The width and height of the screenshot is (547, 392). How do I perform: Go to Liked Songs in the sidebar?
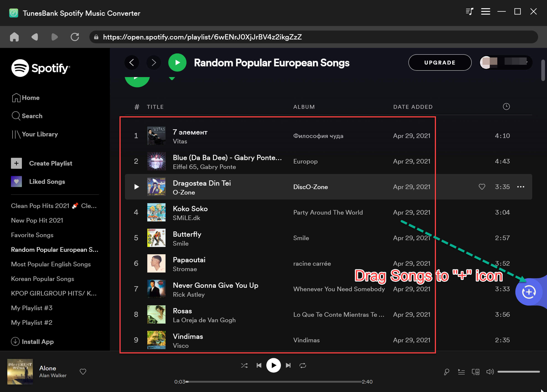coord(47,182)
